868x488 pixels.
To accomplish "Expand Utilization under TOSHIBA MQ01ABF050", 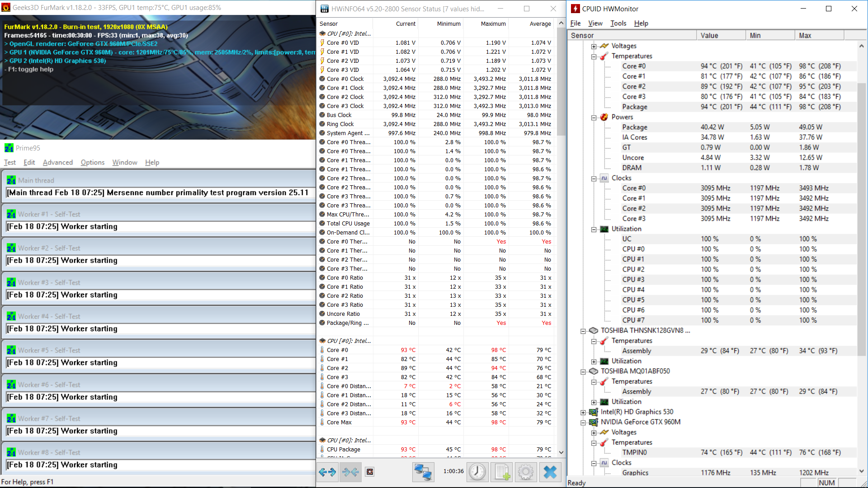I will [x=594, y=402].
